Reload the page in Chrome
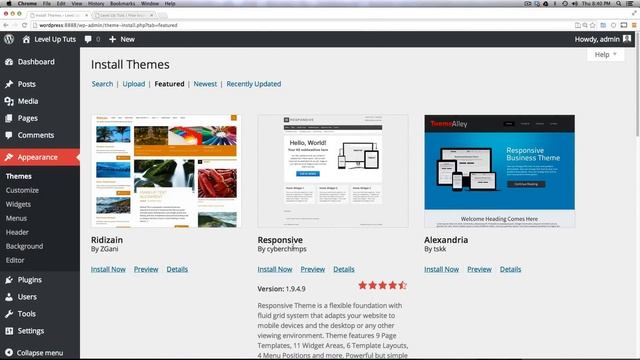Viewport: 640px width, 360px height. click(x=24, y=25)
